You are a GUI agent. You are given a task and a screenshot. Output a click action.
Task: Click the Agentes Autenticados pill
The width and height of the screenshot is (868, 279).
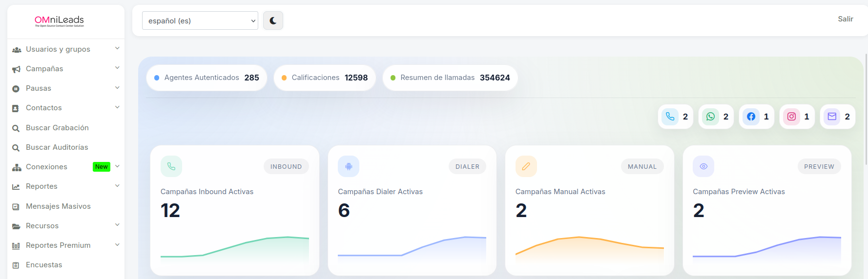207,78
